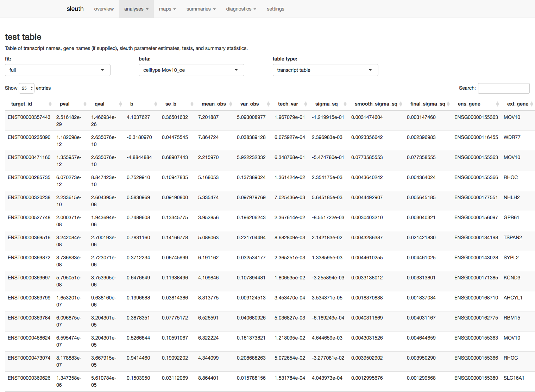Viewport: 535px width, 392px height.
Task: Open the table type dropdown
Action: click(325, 70)
